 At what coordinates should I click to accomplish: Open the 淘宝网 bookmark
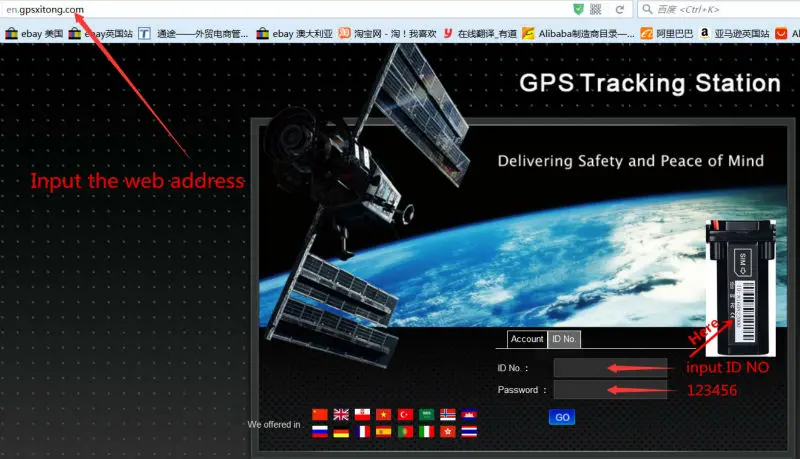point(387,34)
